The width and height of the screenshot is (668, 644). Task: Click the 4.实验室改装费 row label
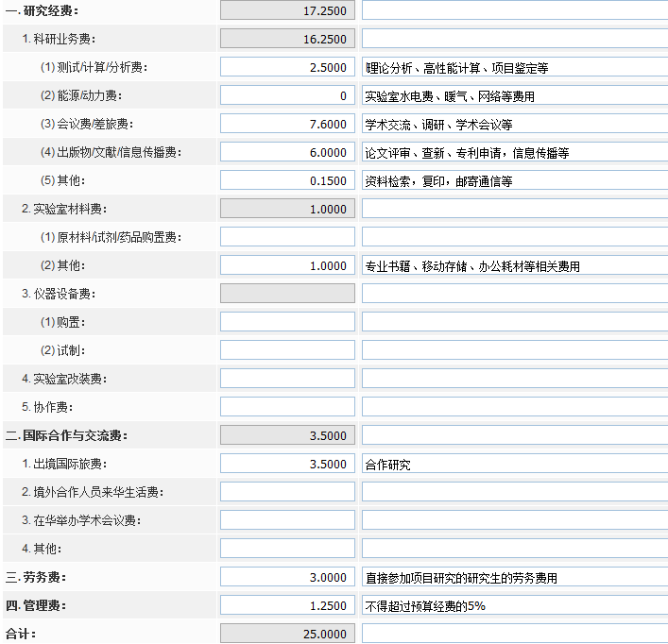pos(64,379)
